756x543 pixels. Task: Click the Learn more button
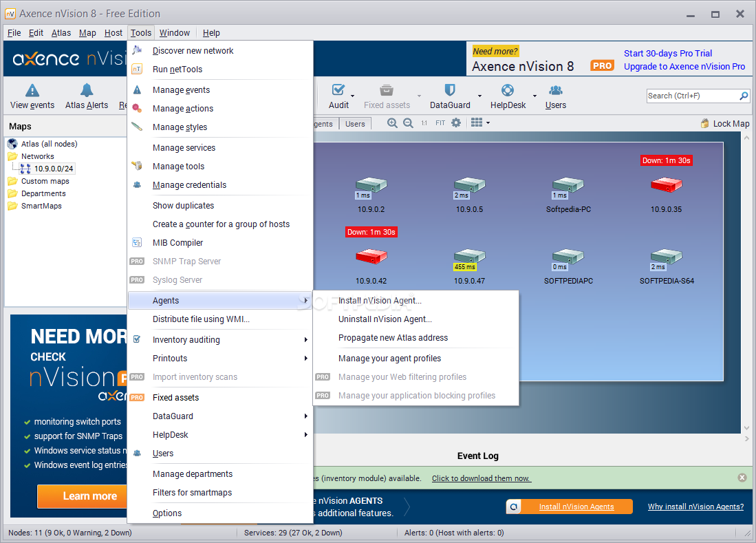tap(82, 496)
